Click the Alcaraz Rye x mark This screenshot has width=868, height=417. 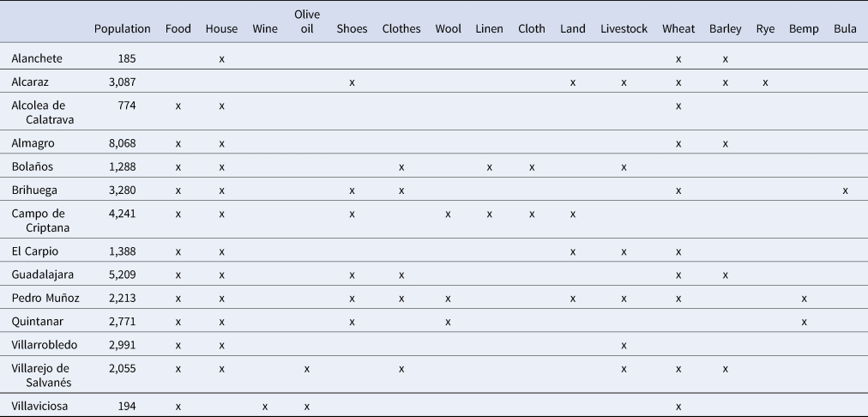tap(766, 82)
